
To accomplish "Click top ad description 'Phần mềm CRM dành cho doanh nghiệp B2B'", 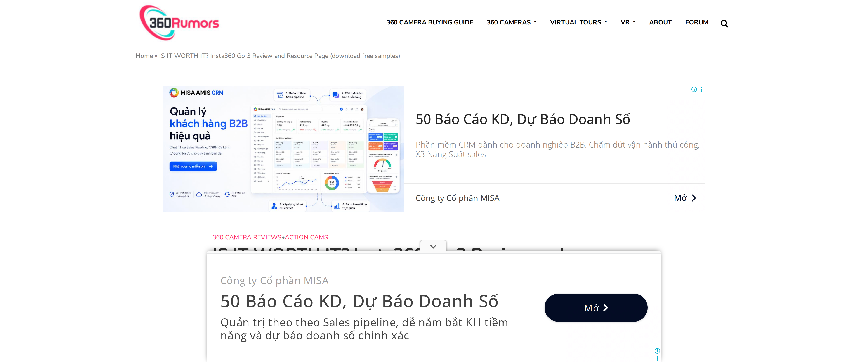I will (557, 150).
